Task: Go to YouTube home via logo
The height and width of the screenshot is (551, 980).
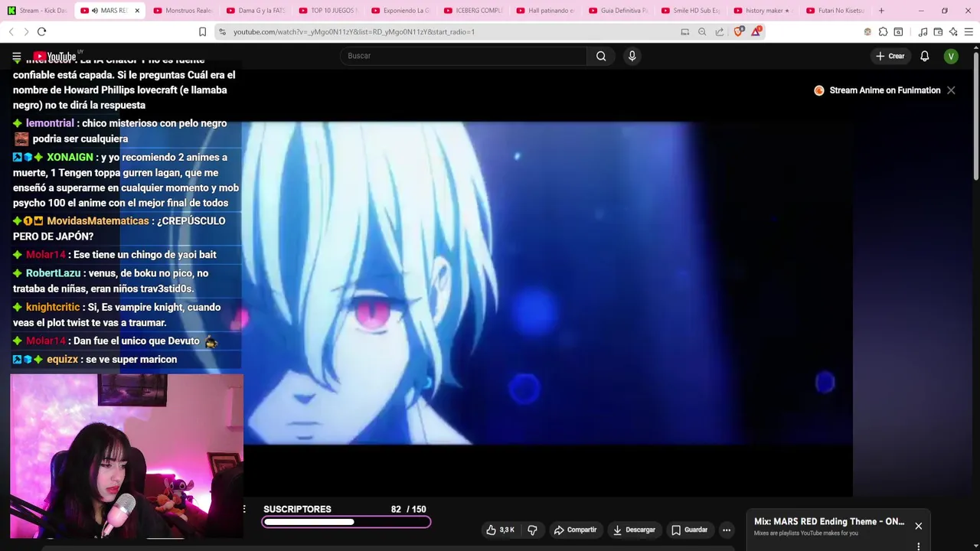Action: 55,57
